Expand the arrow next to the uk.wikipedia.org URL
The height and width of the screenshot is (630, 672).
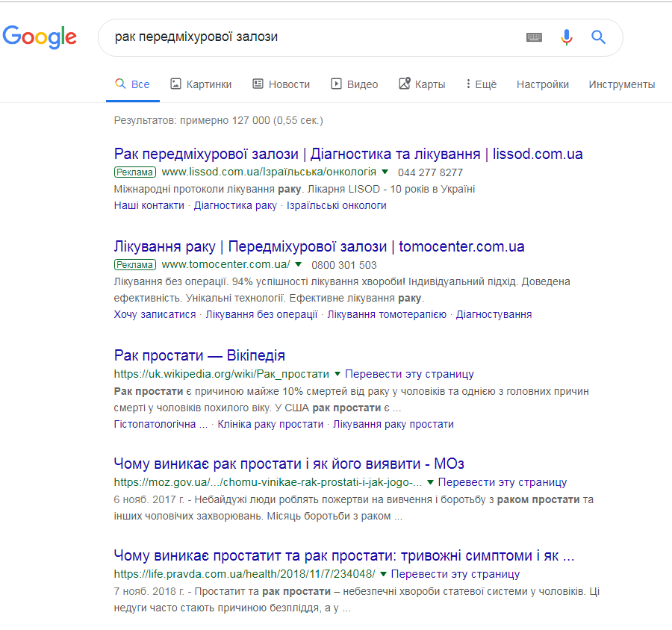tap(337, 374)
